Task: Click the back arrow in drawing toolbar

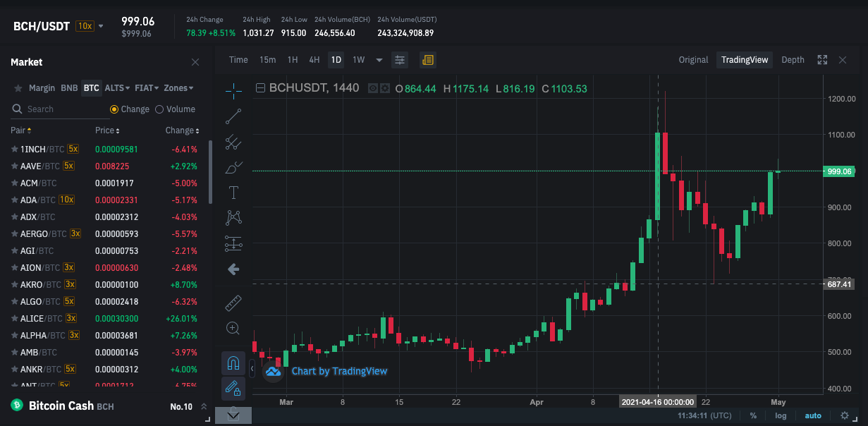Action: click(x=233, y=269)
